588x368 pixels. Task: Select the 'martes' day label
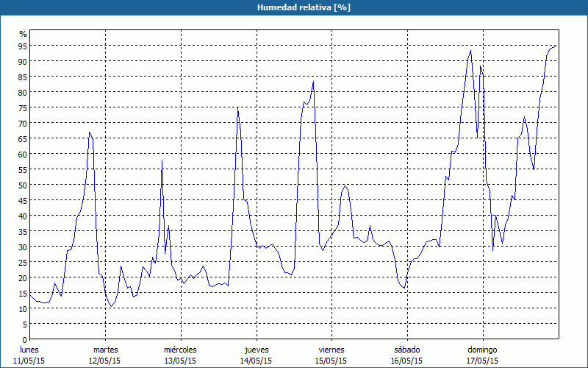(105, 350)
